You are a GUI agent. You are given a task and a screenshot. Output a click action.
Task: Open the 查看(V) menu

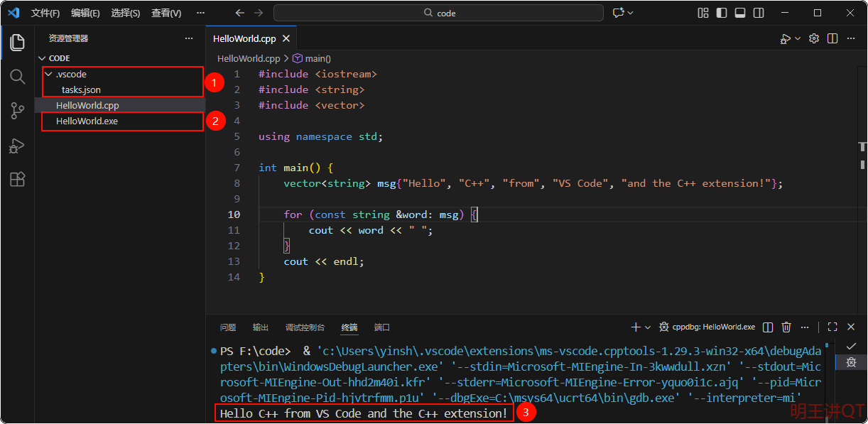(x=165, y=12)
